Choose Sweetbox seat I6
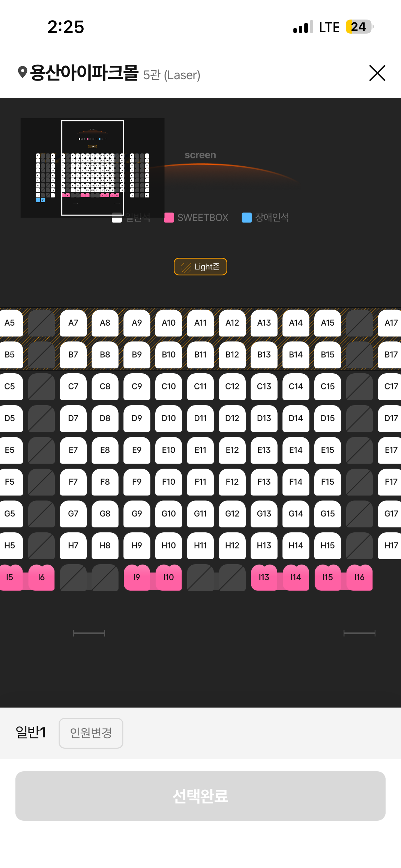This screenshot has width=401, height=868. (x=41, y=577)
